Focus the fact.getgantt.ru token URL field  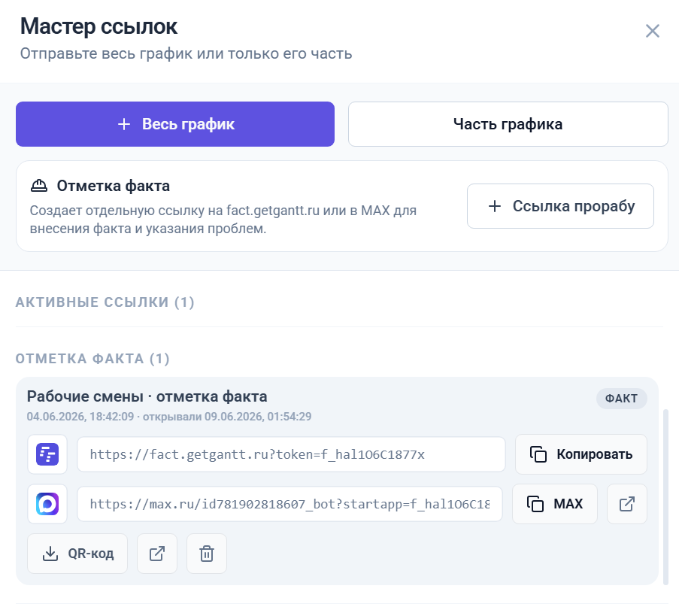[x=291, y=454]
